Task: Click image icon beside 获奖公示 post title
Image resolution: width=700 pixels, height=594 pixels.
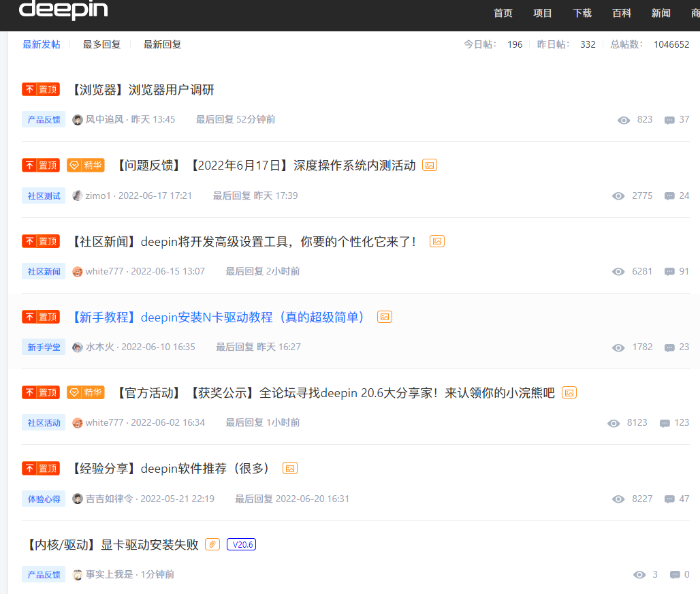Action: coord(569,392)
